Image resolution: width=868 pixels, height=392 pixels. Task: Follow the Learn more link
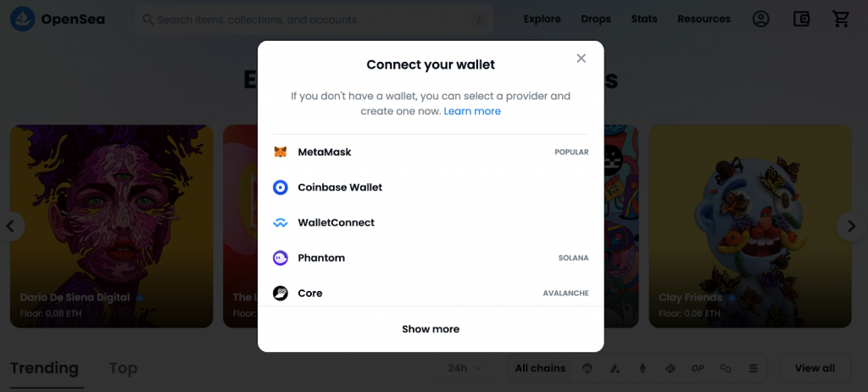pos(472,111)
